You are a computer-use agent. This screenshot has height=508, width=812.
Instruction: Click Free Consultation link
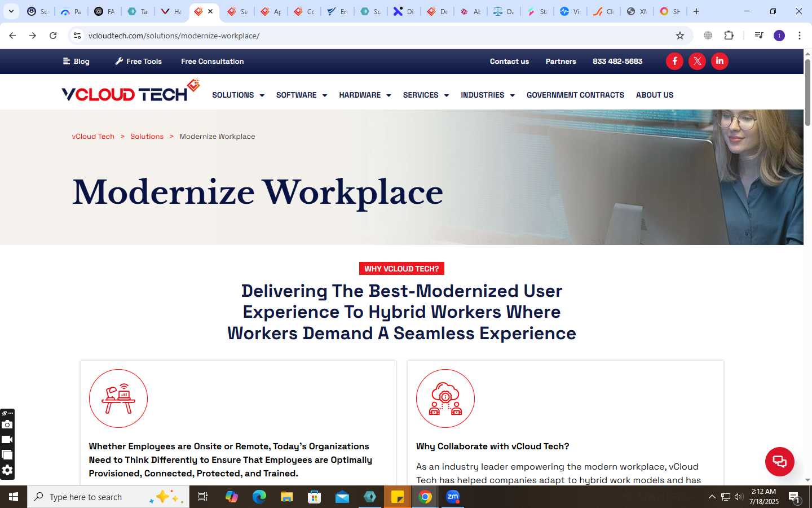[x=213, y=62]
